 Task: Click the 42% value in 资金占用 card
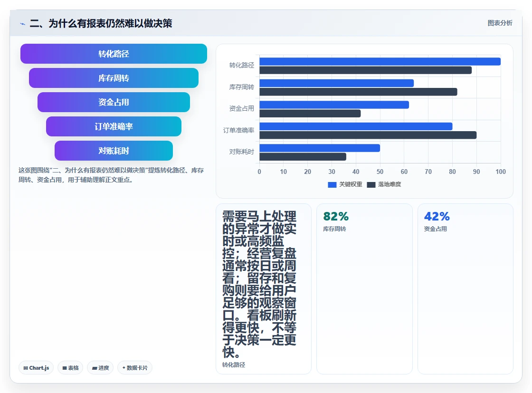(437, 216)
